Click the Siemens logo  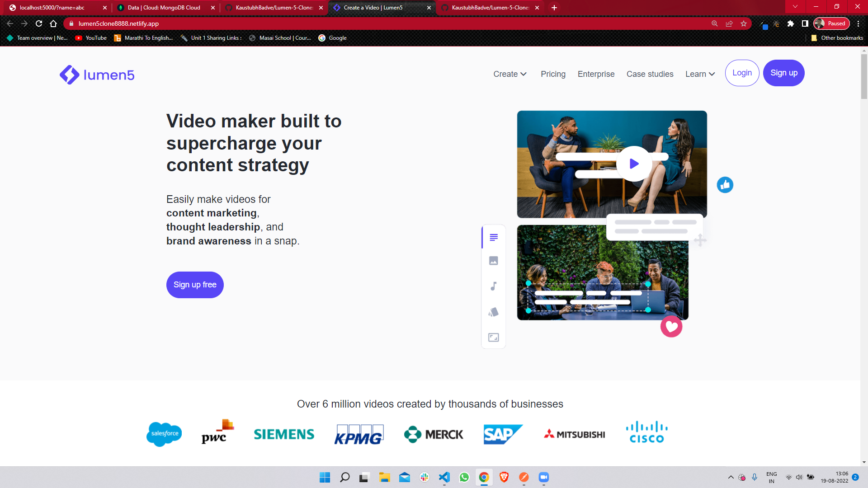[x=284, y=434]
